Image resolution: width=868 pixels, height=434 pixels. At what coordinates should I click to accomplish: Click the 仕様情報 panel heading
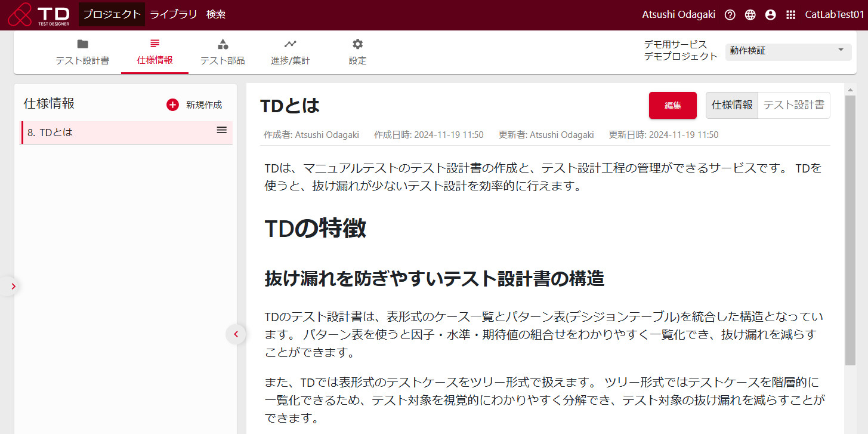50,103
